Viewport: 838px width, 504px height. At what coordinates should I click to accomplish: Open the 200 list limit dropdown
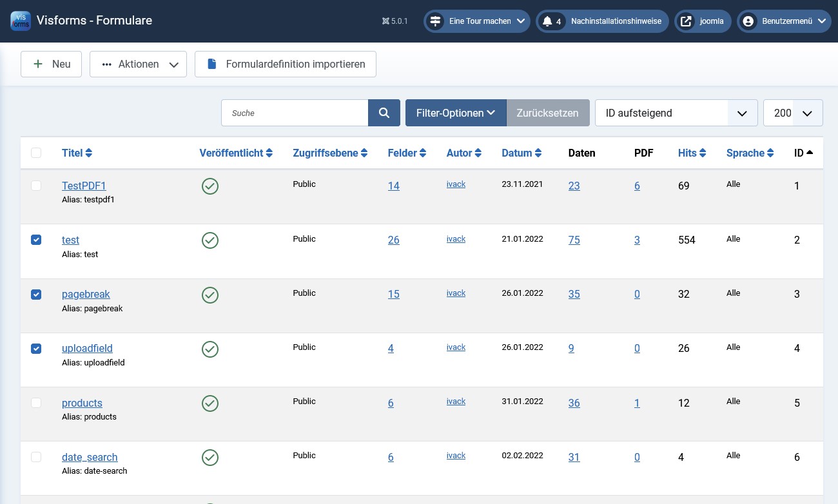pyautogui.click(x=793, y=113)
